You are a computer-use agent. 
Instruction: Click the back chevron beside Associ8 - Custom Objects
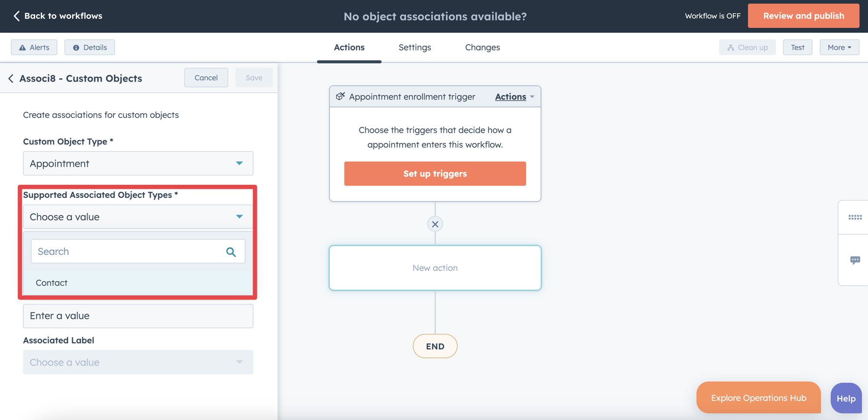tap(11, 79)
